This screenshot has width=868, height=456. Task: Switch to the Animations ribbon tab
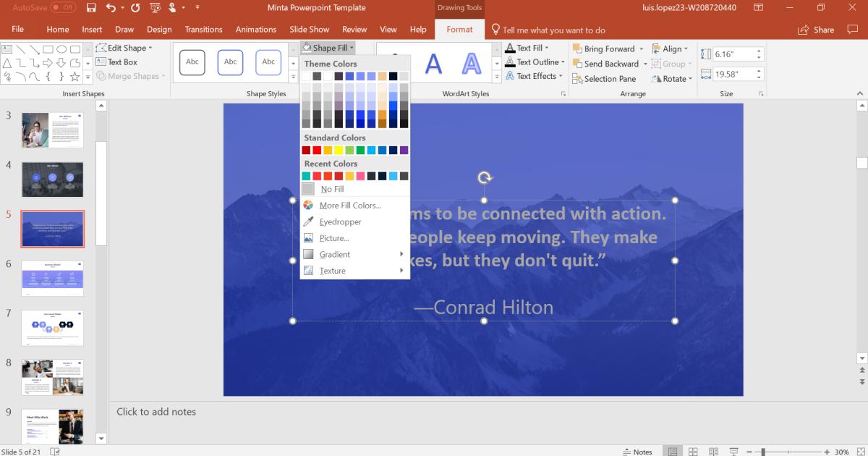click(x=255, y=30)
